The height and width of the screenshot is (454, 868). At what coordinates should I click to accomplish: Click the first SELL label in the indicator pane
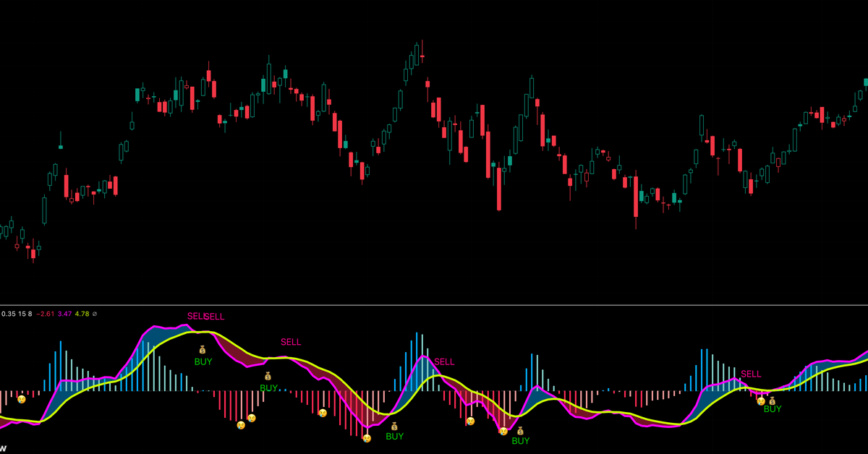pyautogui.click(x=197, y=316)
